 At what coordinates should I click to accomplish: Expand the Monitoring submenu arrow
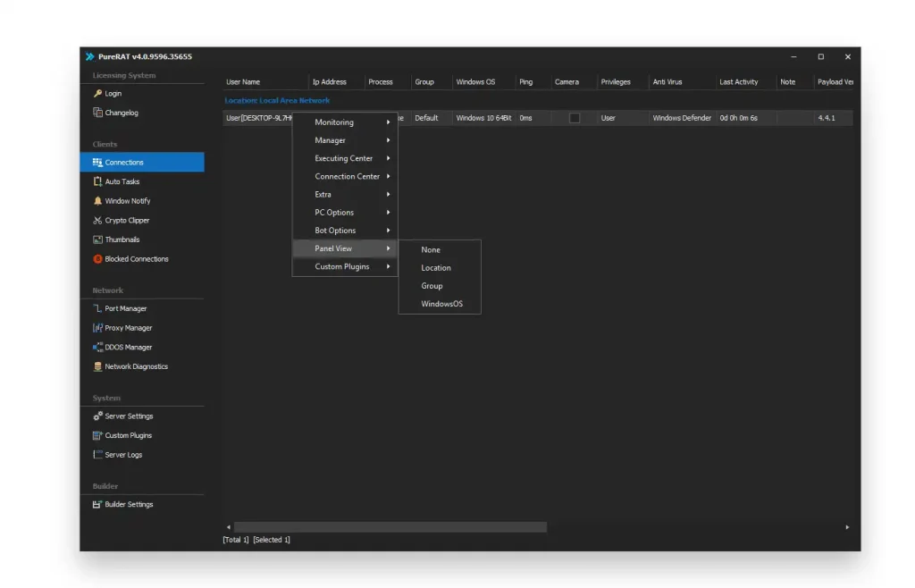[x=388, y=122]
